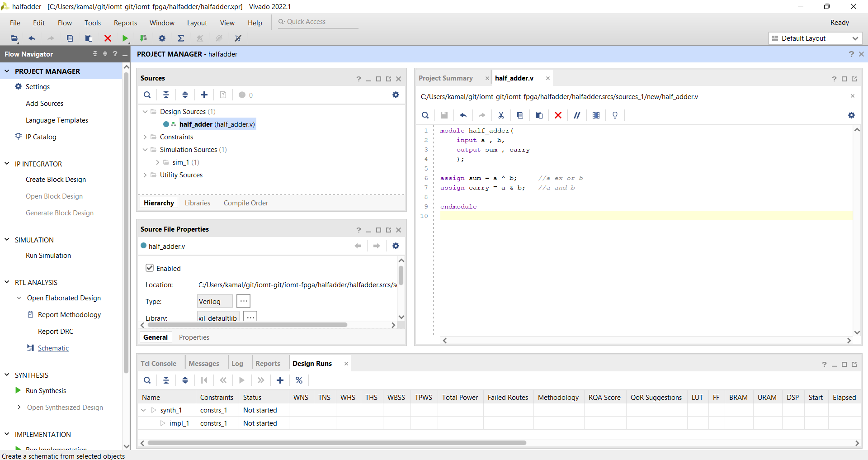868x460 pixels.
Task: Close the half_adder.v editor tab
Action: (x=547, y=78)
